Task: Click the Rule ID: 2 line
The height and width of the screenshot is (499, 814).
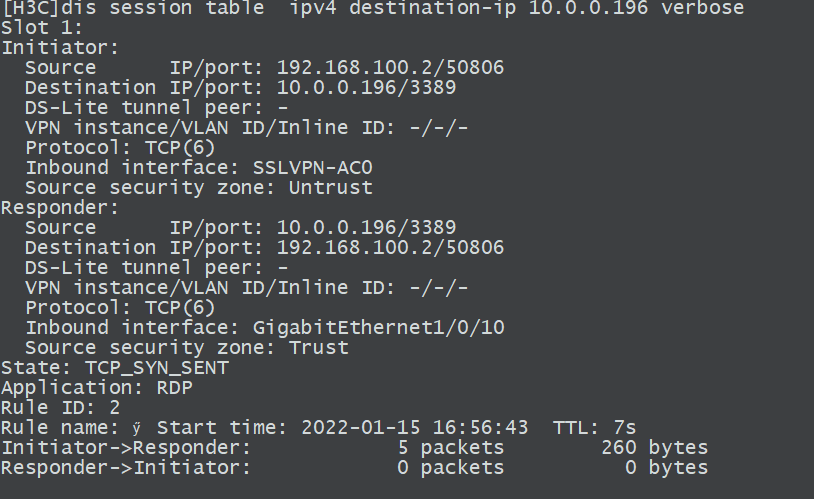Action: (x=60, y=408)
